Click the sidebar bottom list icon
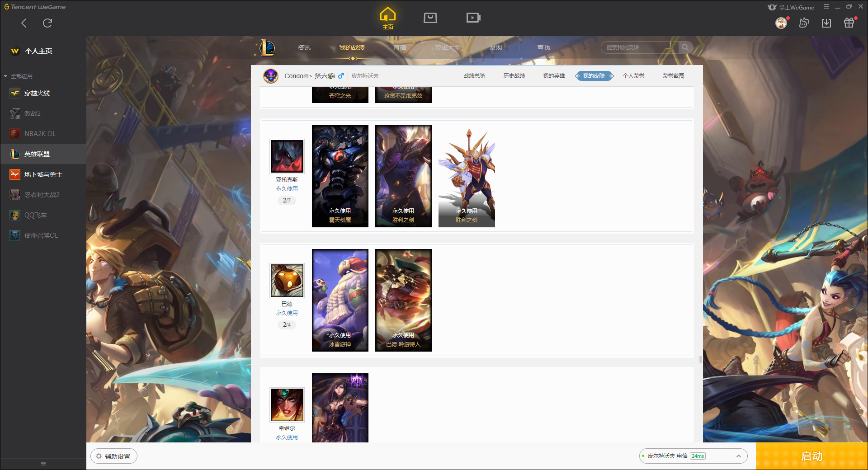Viewport: 868px width, 470px height. tap(43, 464)
